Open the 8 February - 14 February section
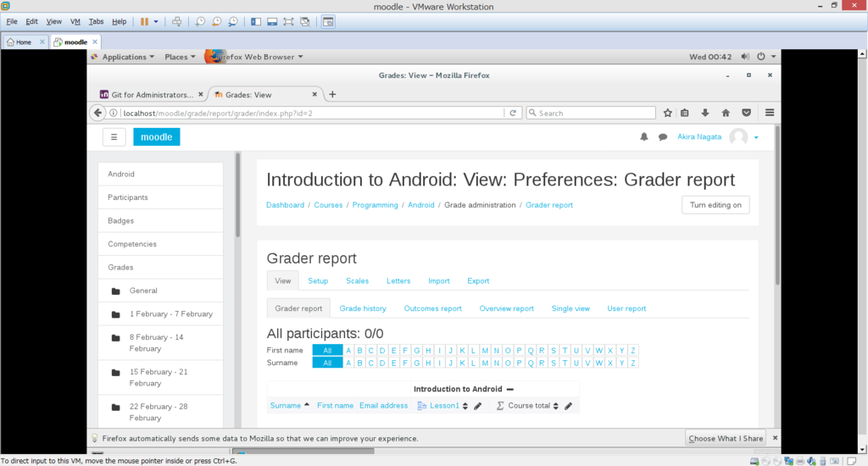 pyautogui.click(x=160, y=342)
